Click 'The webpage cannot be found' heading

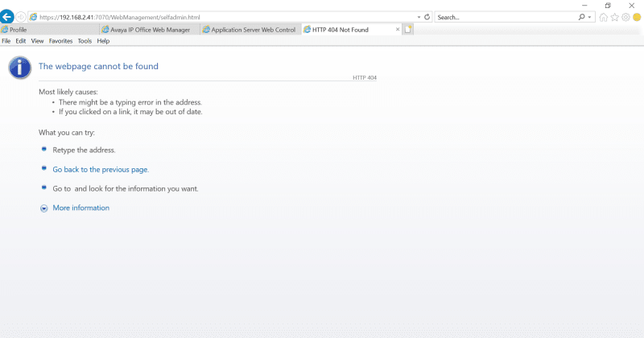point(98,66)
